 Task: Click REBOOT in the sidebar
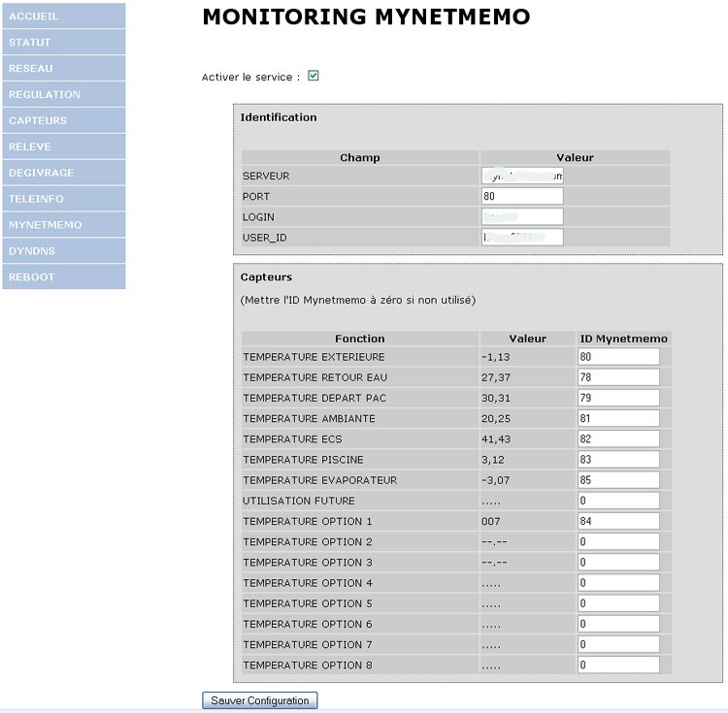[x=64, y=276]
